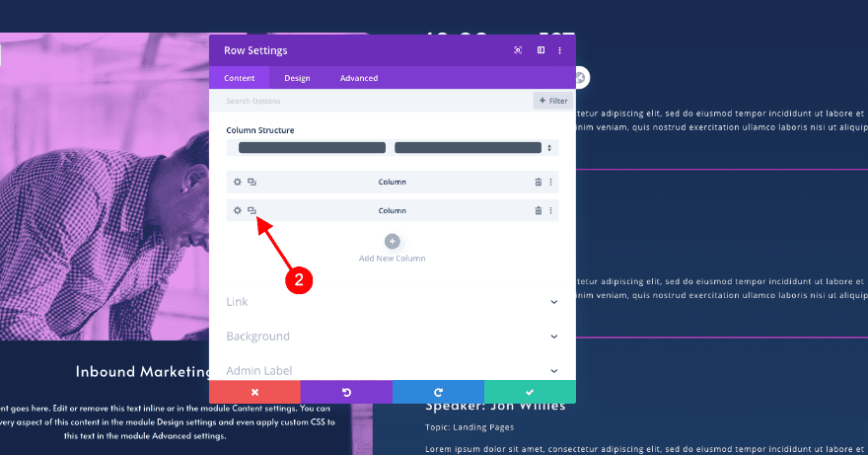Undo last change with the purple button
The height and width of the screenshot is (455, 868).
click(346, 392)
